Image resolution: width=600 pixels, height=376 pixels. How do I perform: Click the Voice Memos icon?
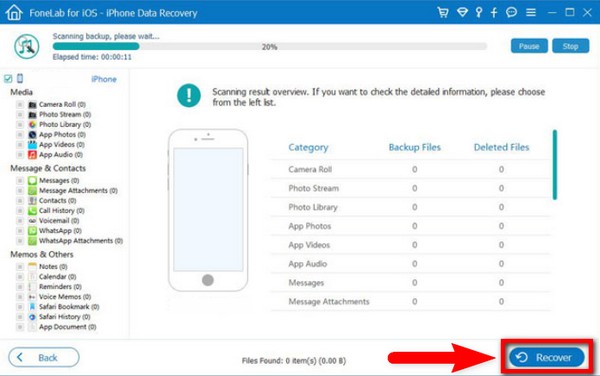click(33, 296)
